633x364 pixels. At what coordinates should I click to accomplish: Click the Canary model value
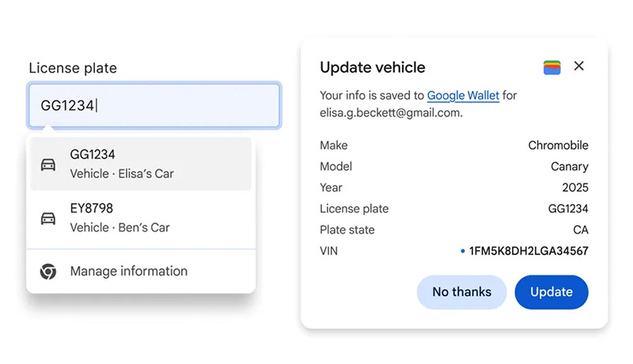570,167
